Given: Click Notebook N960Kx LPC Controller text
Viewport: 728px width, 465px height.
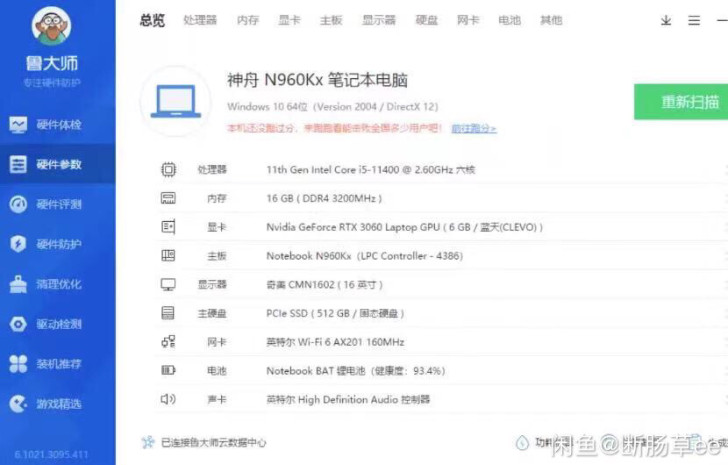Looking at the screenshot, I should [x=364, y=256].
